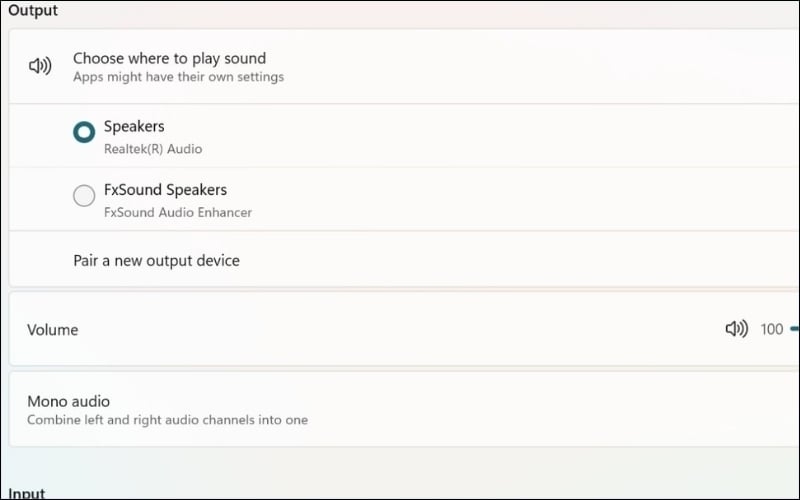Image resolution: width=800 pixels, height=500 pixels.
Task: Select the FxSound Speakers radio button
Action: pos(84,196)
